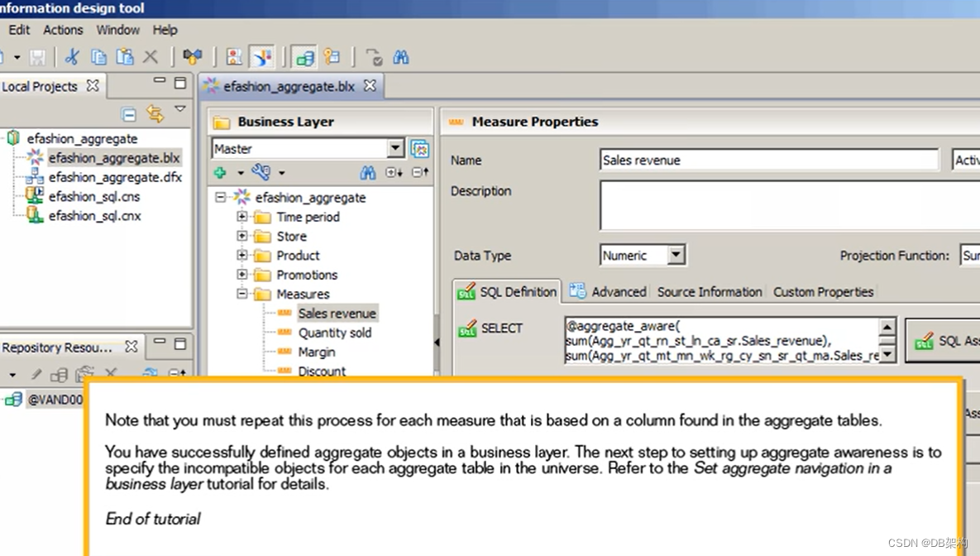The image size is (980, 556).
Task: Switch to Advanced tab
Action: 608,291
